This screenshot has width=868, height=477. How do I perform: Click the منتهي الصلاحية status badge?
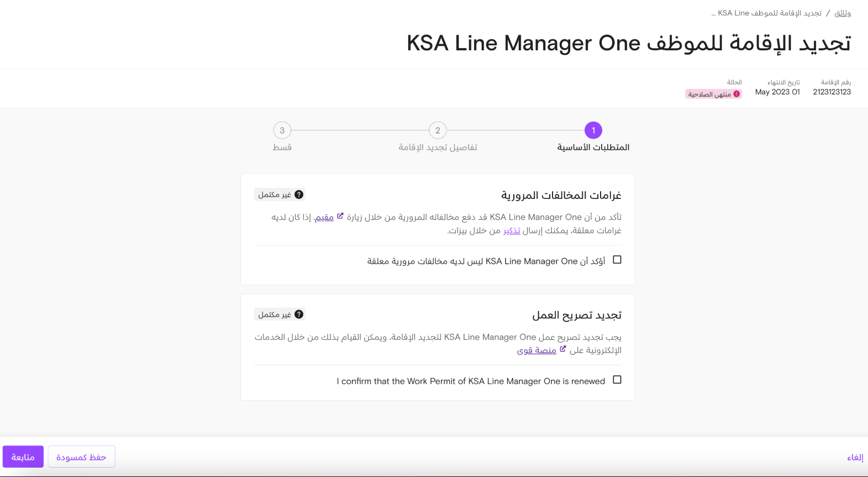point(714,94)
